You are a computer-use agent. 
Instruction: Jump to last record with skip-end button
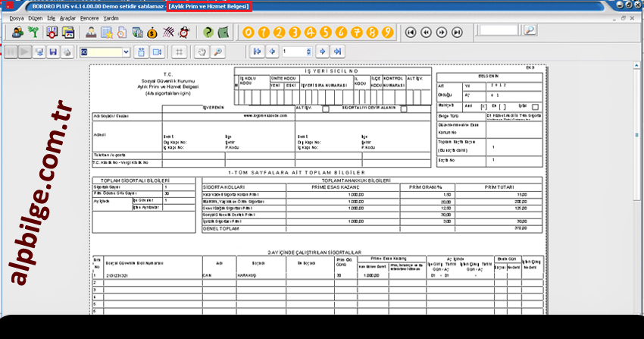click(458, 33)
